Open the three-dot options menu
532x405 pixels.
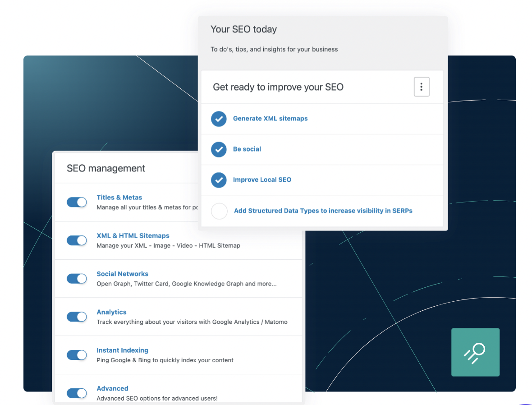[x=422, y=87]
